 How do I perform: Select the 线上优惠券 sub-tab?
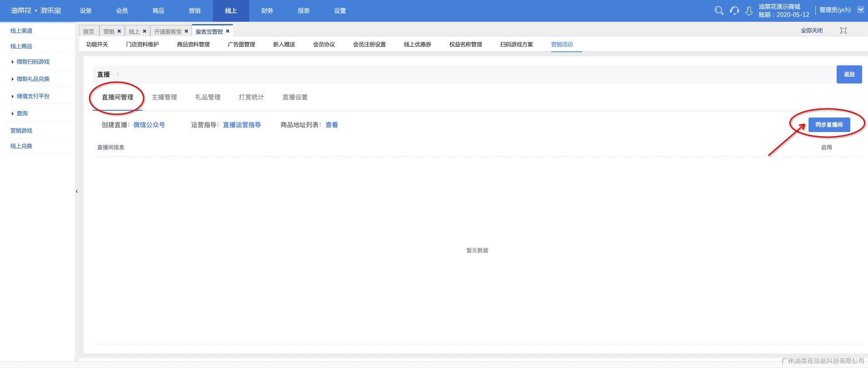tap(418, 44)
